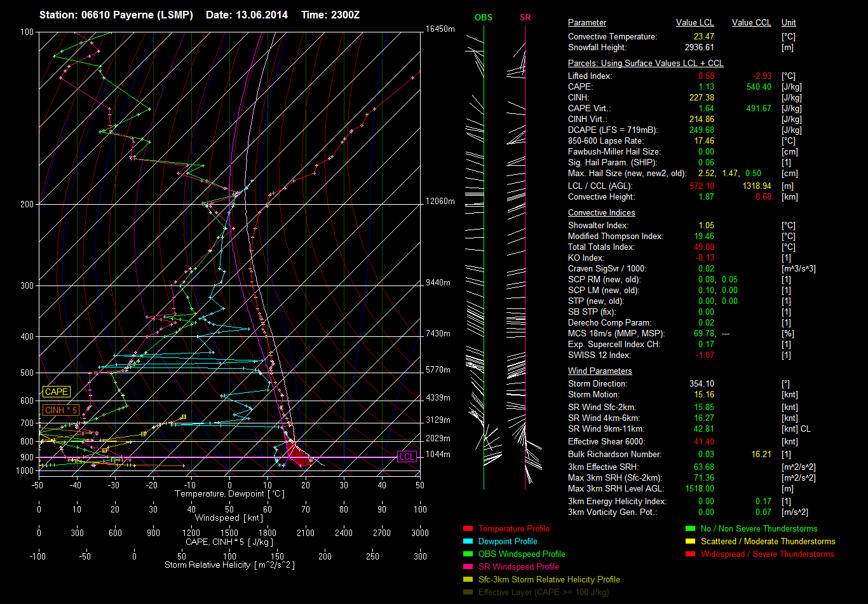Click the cyan Dewpoint Profile legend swatch

tap(468, 542)
